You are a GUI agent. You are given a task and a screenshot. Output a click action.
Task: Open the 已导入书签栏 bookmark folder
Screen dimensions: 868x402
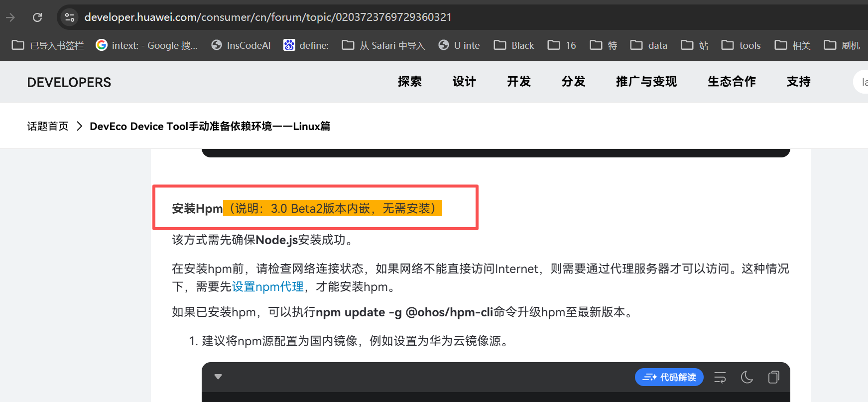[x=48, y=45]
